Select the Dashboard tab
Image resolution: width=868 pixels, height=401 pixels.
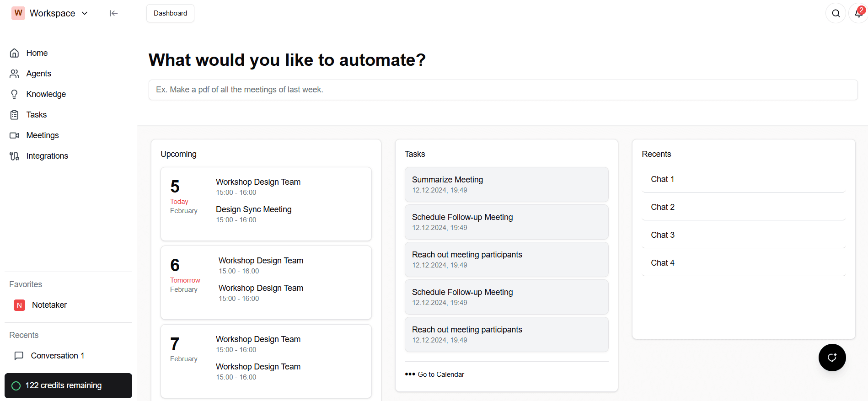(170, 13)
